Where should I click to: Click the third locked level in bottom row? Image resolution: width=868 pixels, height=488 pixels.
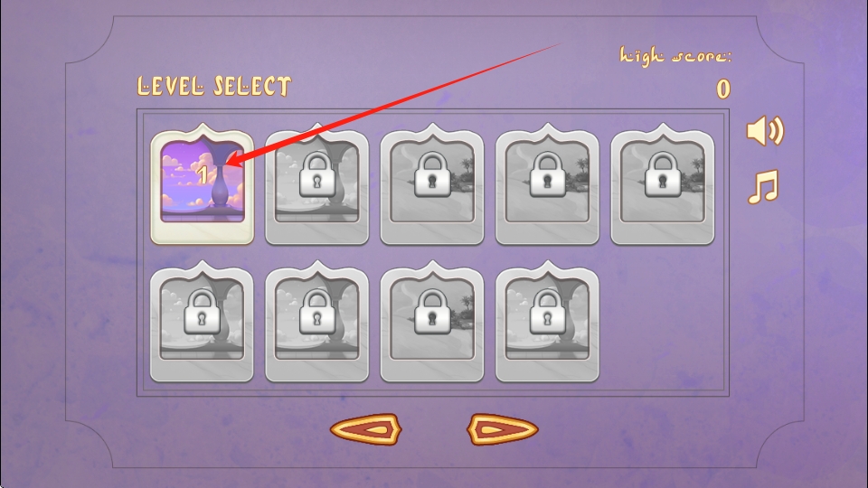tap(432, 322)
